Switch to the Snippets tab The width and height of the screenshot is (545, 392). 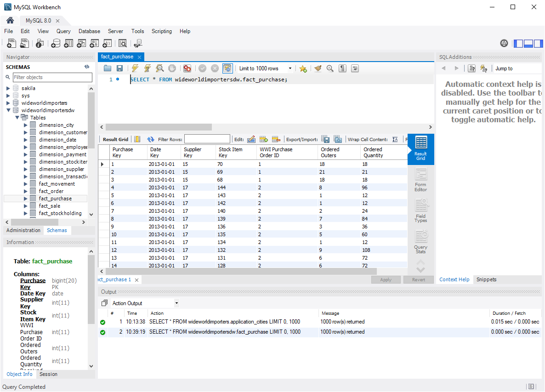486,279
